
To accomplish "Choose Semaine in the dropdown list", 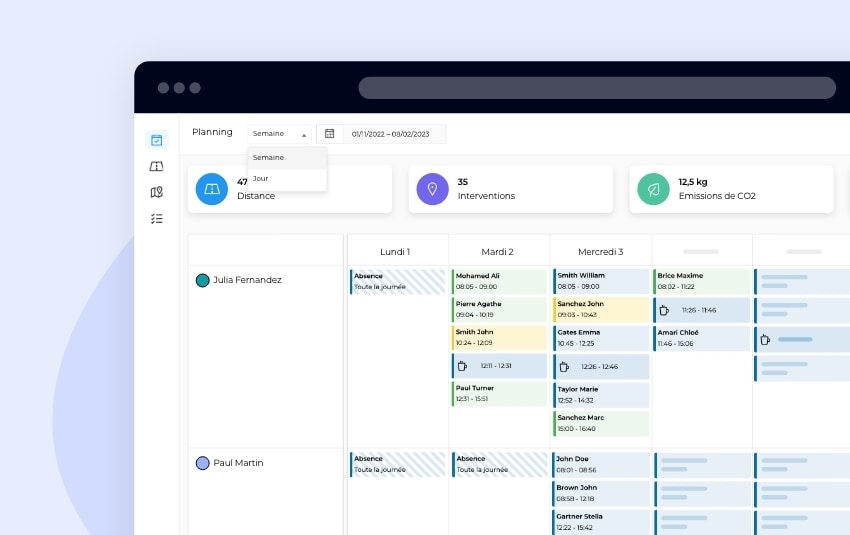I will click(268, 157).
